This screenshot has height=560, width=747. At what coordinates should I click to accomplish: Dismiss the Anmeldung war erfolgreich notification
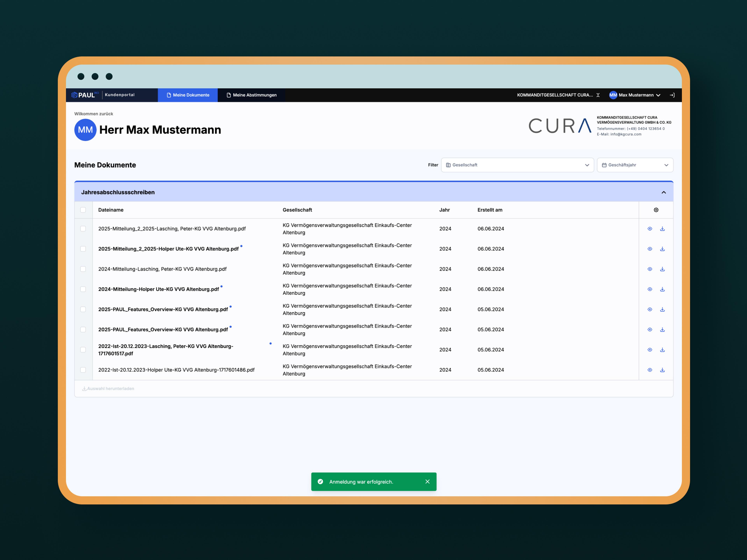pos(427,482)
